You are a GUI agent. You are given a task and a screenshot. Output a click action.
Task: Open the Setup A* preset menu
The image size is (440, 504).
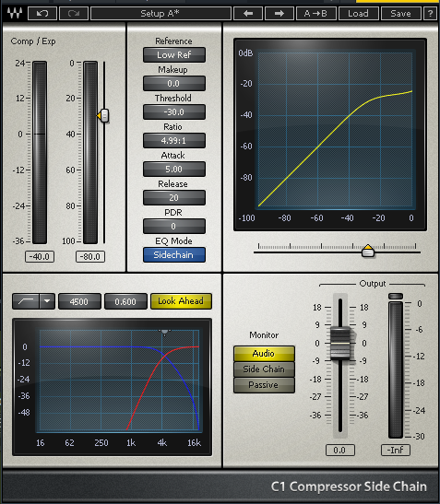161,14
